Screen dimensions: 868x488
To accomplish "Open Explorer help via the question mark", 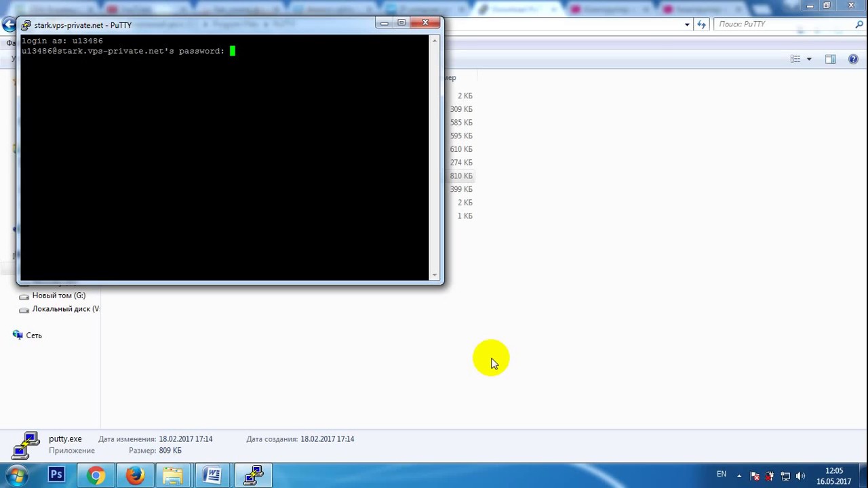I will click(853, 60).
